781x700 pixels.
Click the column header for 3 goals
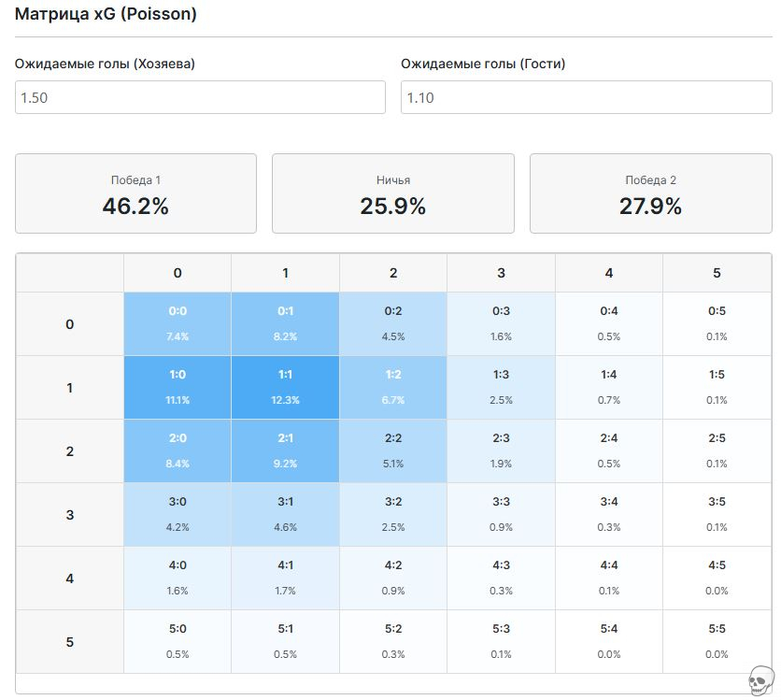pos(501,273)
